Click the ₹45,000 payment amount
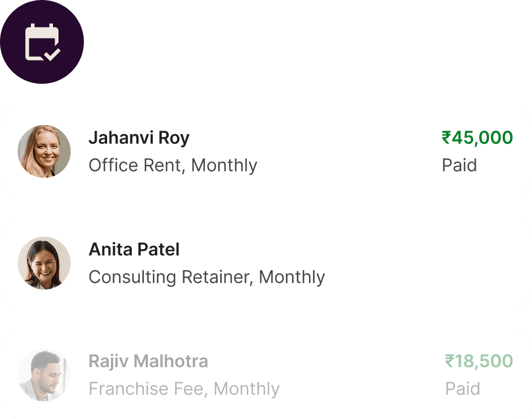Image resolution: width=532 pixels, height=419 pixels. pos(477,137)
